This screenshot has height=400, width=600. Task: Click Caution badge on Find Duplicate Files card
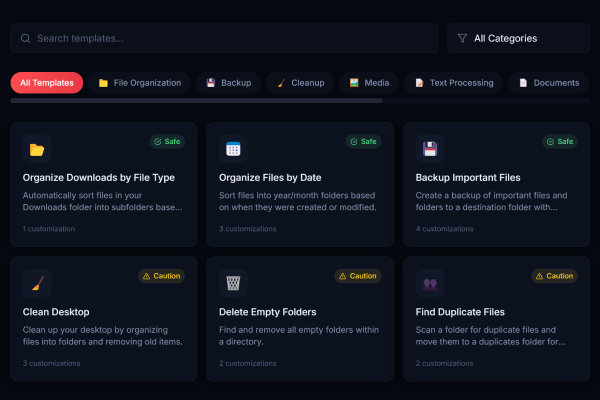tap(554, 276)
